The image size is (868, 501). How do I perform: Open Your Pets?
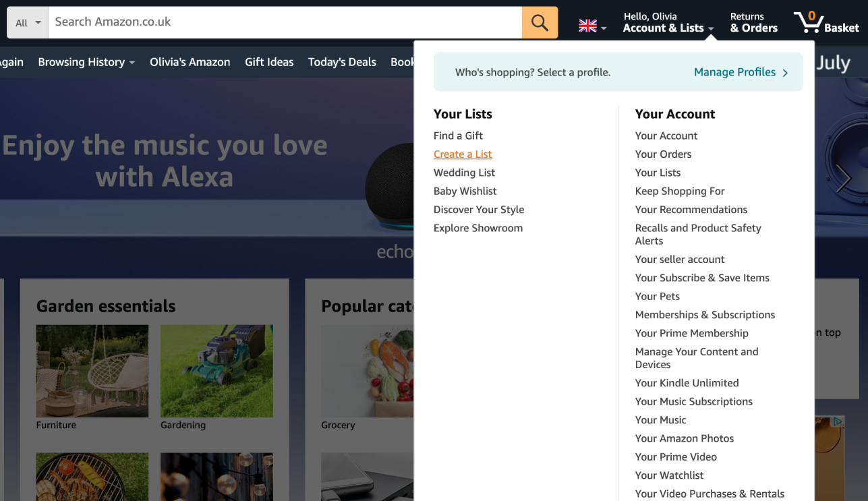pyautogui.click(x=658, y=296)
